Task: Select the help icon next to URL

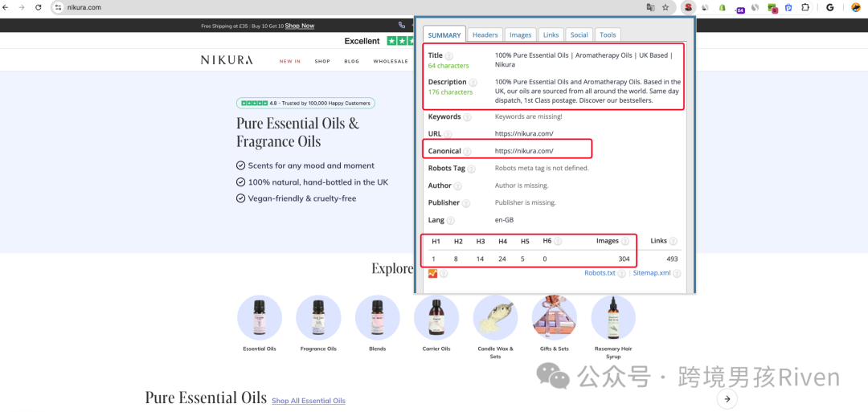Action: point(448,134)
